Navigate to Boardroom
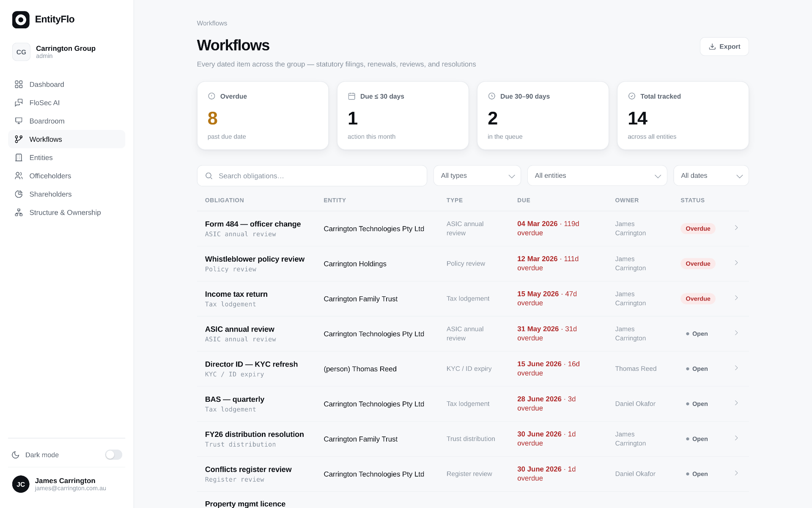 coord(66,121)
